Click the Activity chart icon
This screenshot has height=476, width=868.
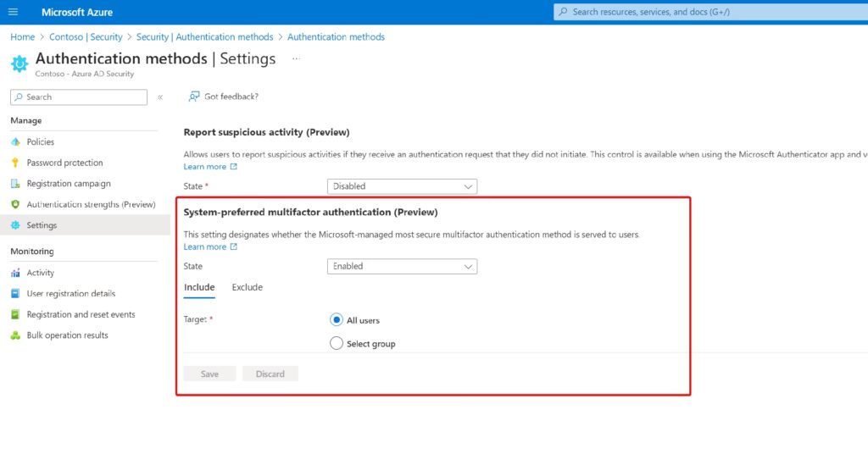click(x=15, y=273)
